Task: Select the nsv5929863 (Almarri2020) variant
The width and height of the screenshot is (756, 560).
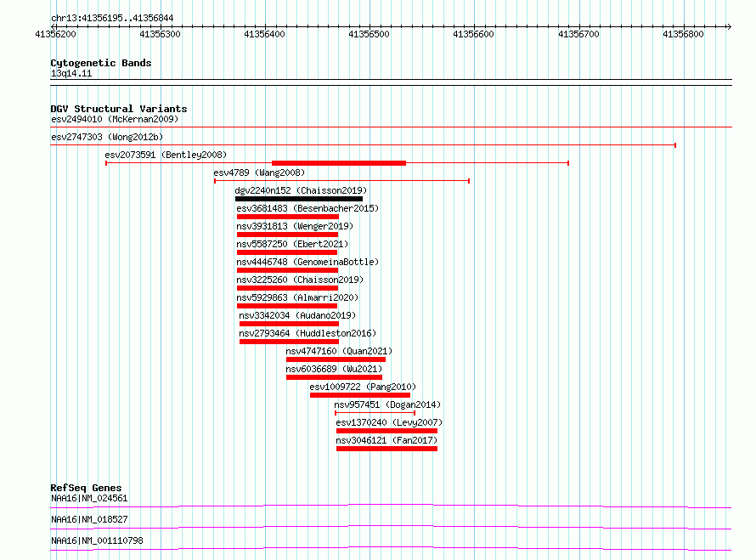Action: point(287,306)
